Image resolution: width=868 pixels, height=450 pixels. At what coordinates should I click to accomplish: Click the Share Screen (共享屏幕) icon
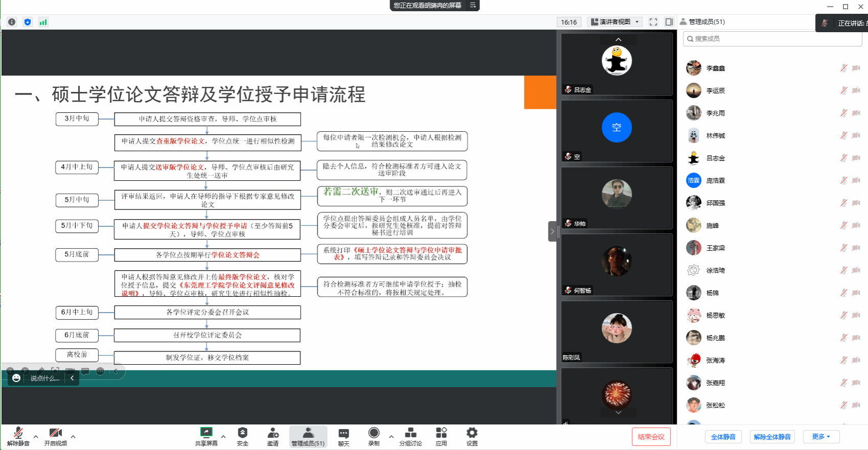tap(206, 433)
